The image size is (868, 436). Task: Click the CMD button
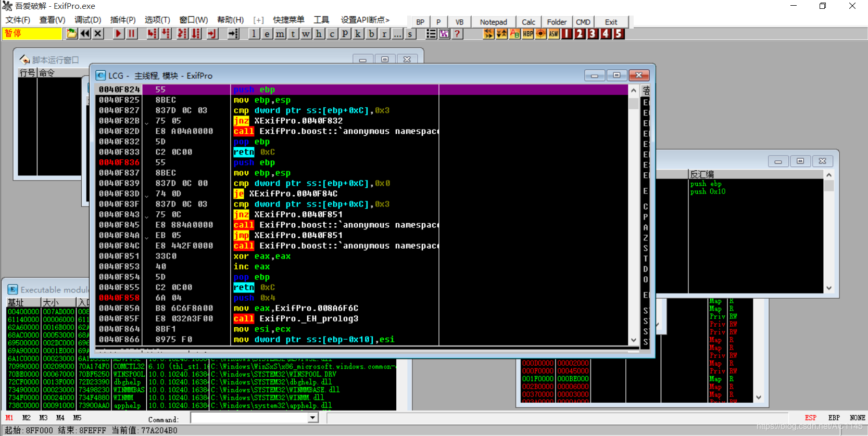(583, 22)
